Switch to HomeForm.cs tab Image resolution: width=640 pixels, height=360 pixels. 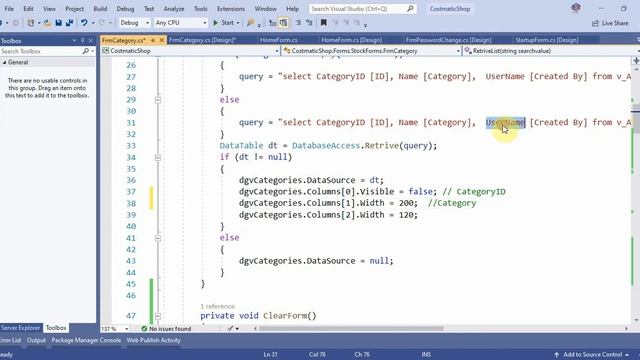coord(279,40)
